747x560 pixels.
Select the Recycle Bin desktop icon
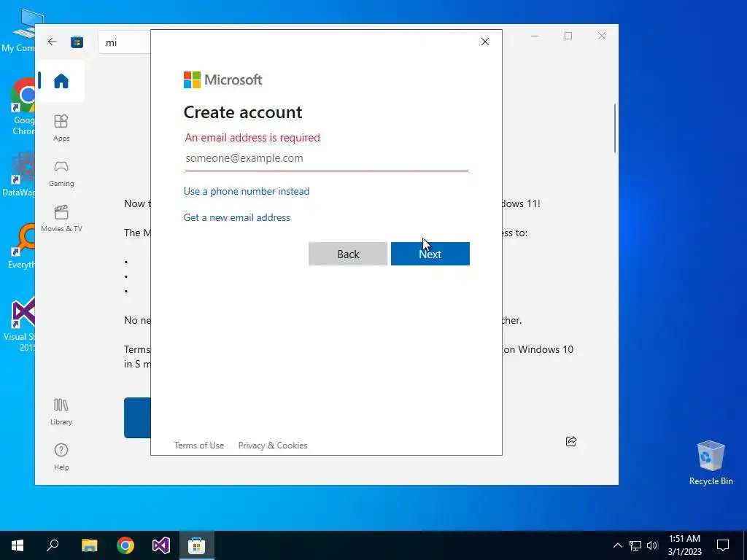tap(711, 463)
